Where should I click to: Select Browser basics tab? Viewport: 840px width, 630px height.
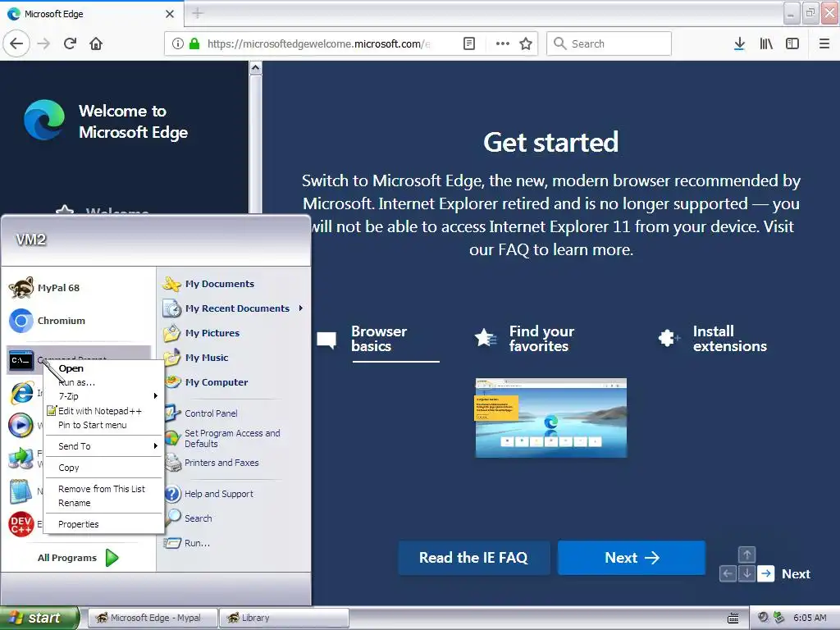(378, 339)
